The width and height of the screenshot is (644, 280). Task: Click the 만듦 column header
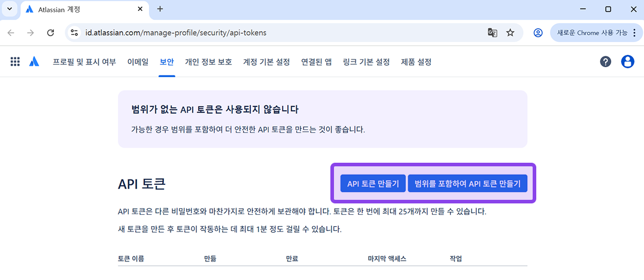click(x=210, y=258)
